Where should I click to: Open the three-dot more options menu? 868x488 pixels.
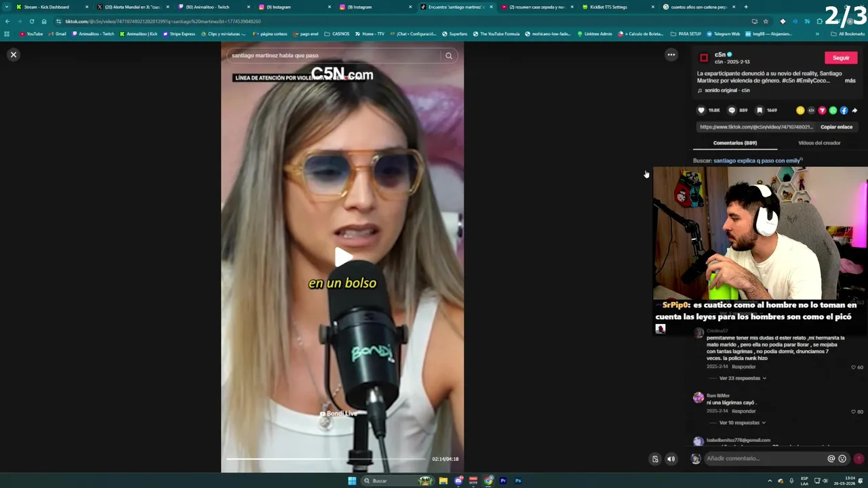671,55
